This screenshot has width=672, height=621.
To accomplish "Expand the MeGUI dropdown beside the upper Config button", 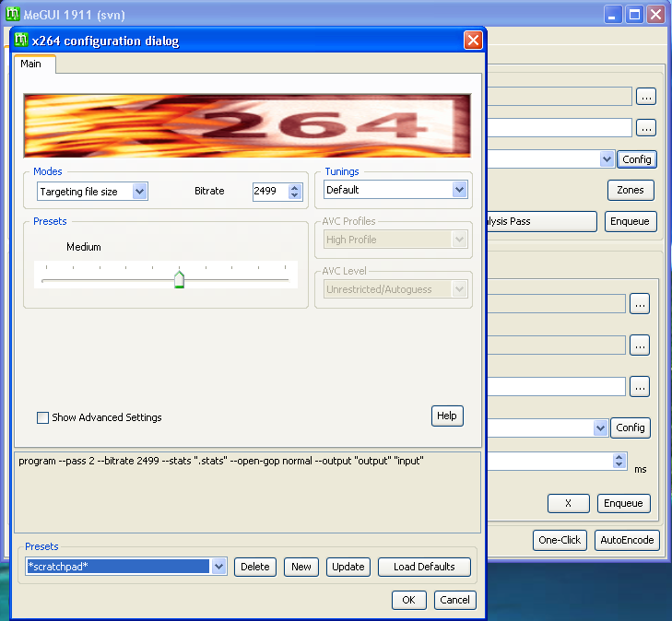I will (607, 159).
